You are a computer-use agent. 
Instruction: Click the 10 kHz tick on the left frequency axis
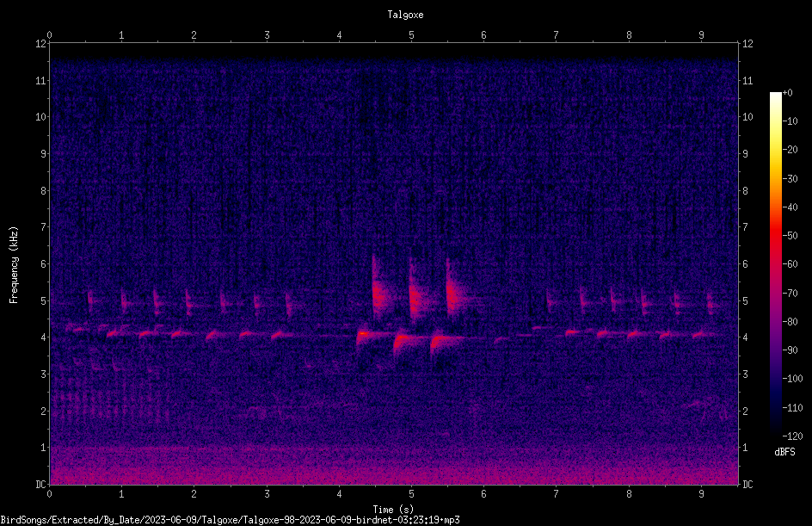[40, 117]
